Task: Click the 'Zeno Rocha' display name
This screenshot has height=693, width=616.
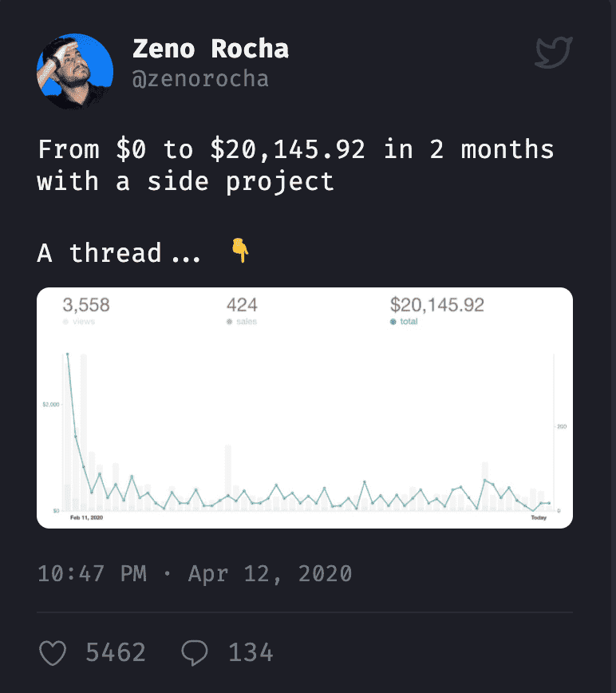Action: coord(210,49)
